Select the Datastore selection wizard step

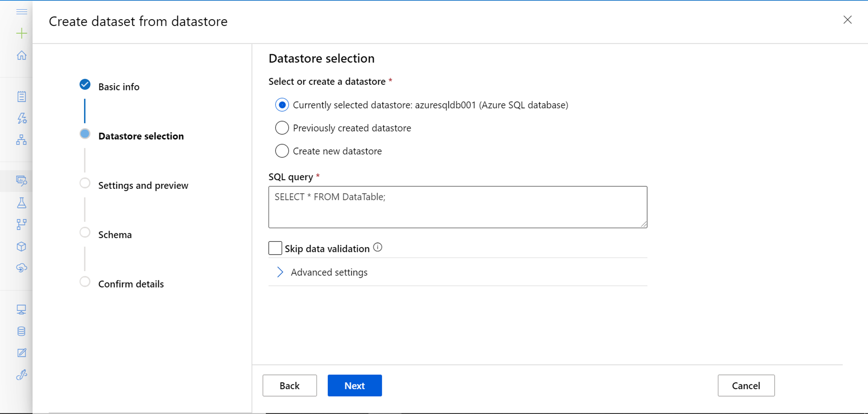point(141,136)
